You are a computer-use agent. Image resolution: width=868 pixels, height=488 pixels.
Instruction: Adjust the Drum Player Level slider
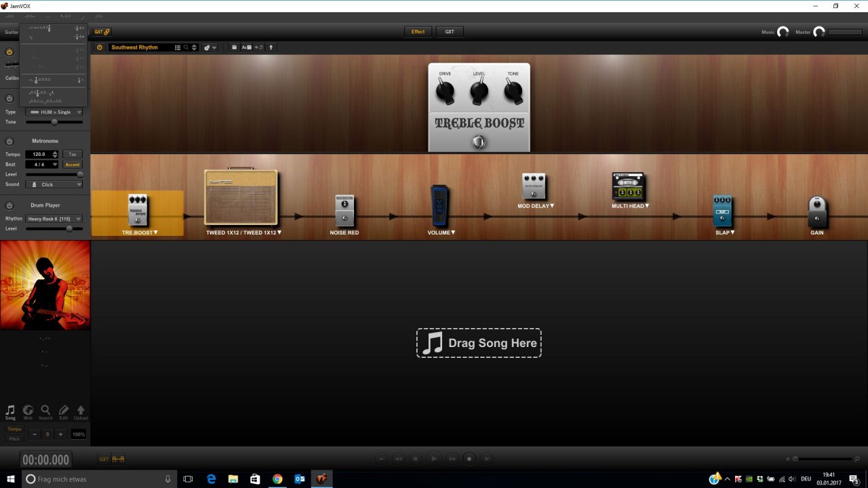54,228
